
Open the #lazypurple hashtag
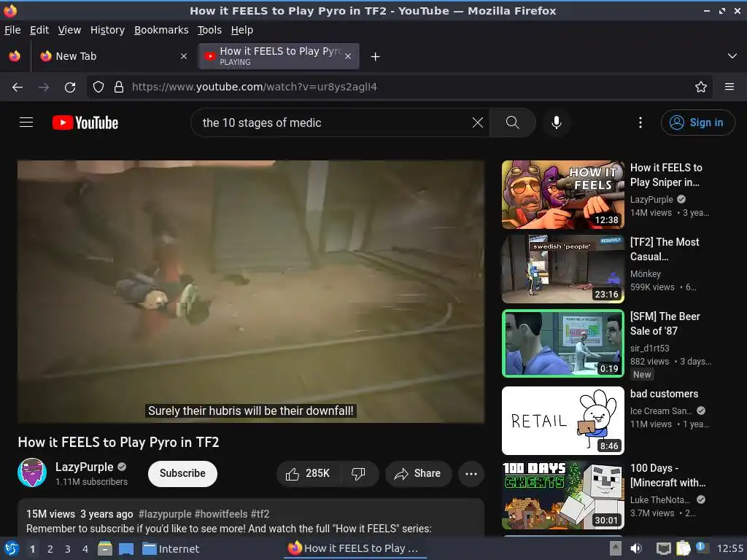click(x=165, y=514)
